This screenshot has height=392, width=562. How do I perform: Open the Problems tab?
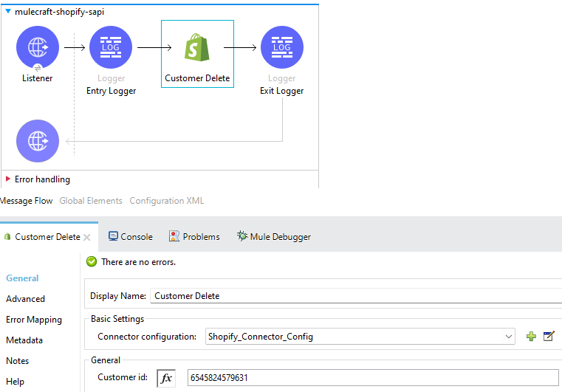195,237
